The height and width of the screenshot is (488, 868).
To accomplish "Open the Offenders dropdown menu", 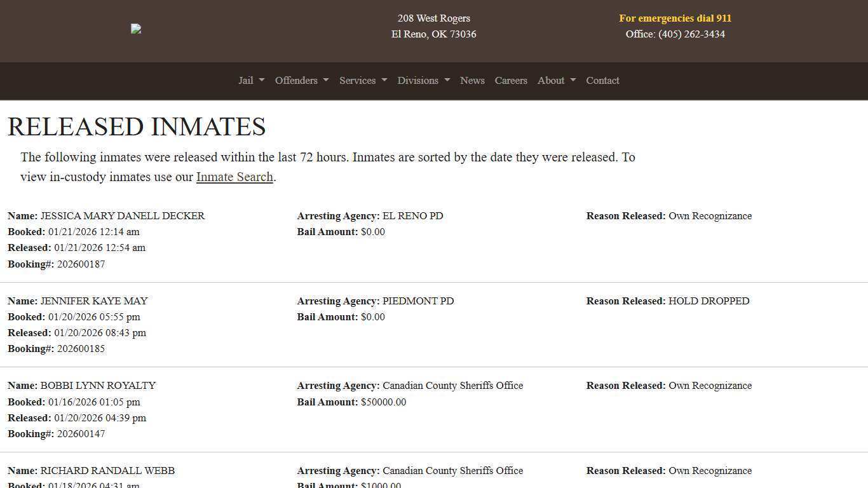I will [301, 81].
